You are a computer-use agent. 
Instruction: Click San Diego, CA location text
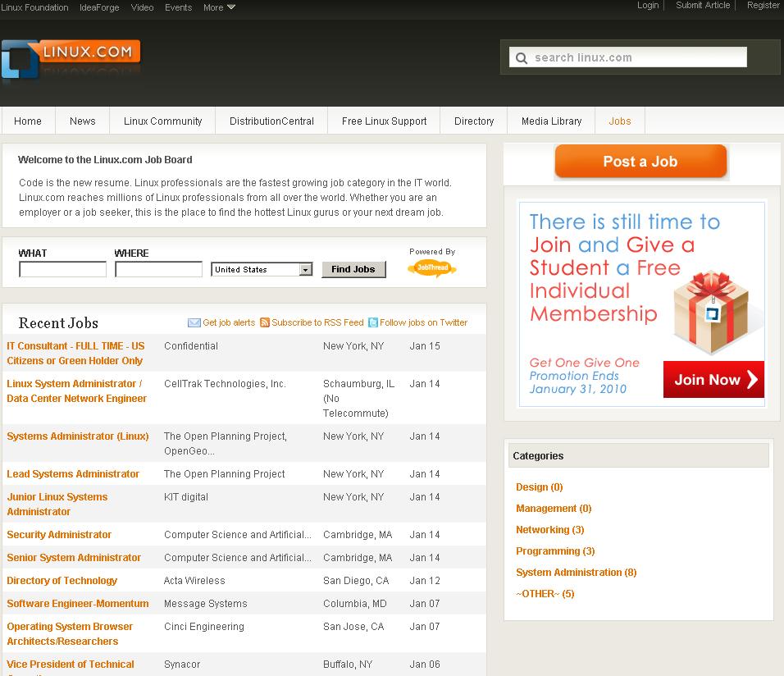356,581
